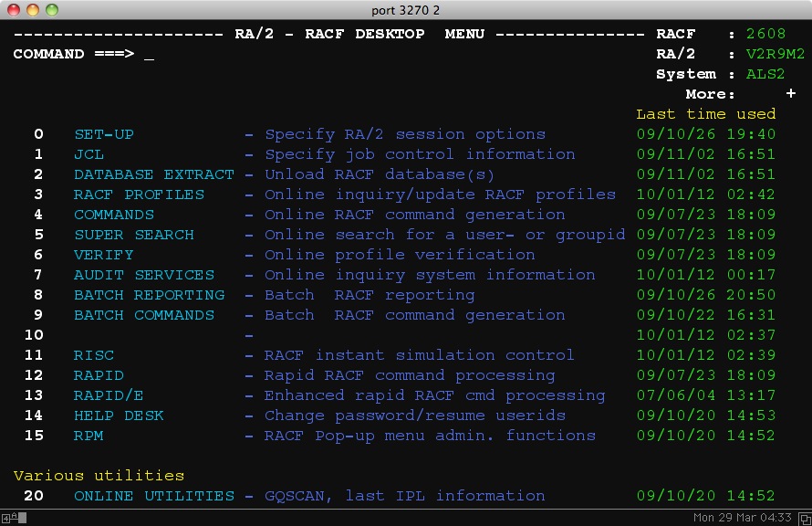The image size is (812, 526).
Task: Click RISC timestamp '10/01/12 02:39'
Action: pos(706,355)
